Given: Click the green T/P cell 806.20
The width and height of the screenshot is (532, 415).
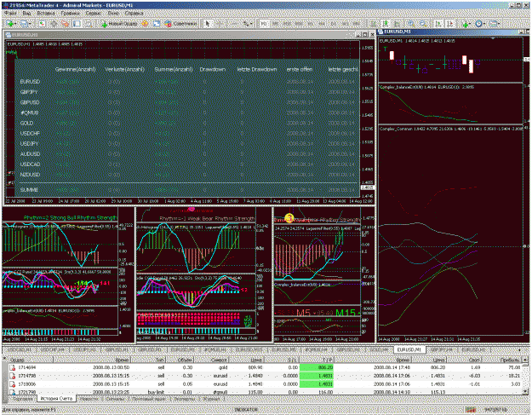Looking at the screenshot, I should pos(316,367).
